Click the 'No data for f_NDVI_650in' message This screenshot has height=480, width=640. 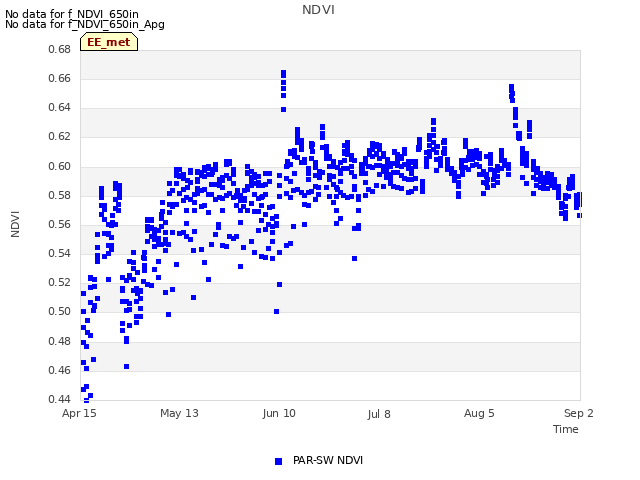click(72, 14)
